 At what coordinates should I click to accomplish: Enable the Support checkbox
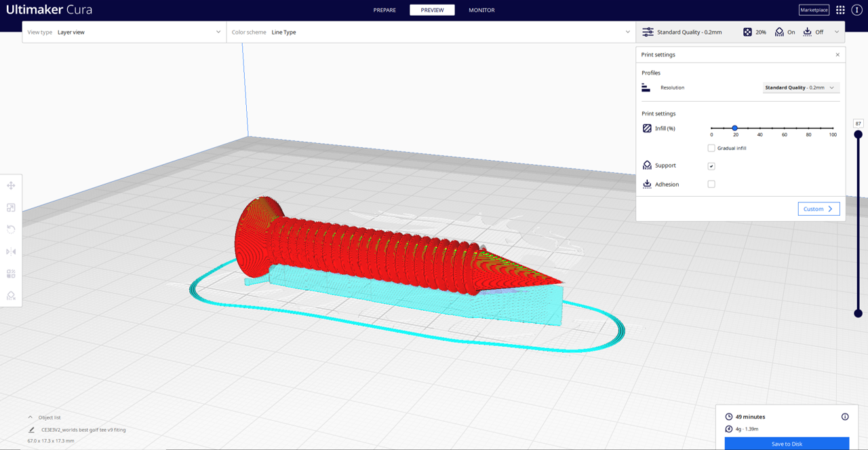(711, 166)
